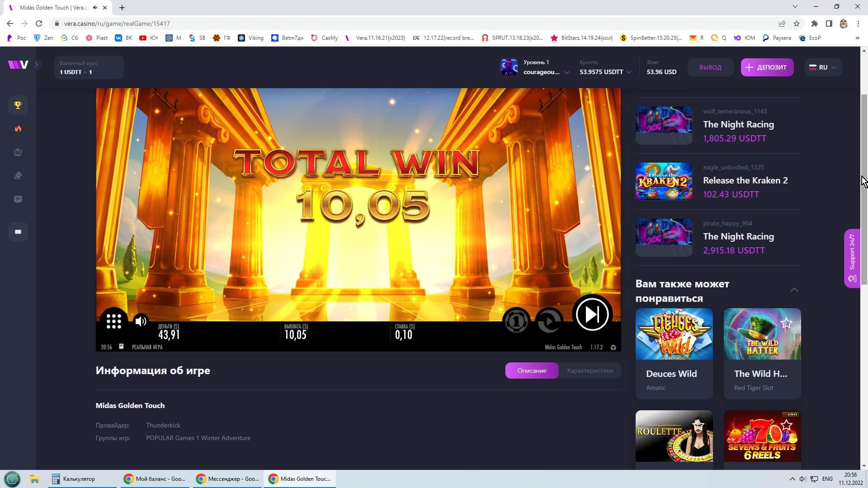The height and width of the screenshot is (488, 868).
Task: Favorite Sevens & Fruits 6 Reels star
Action: pos(787,425)
